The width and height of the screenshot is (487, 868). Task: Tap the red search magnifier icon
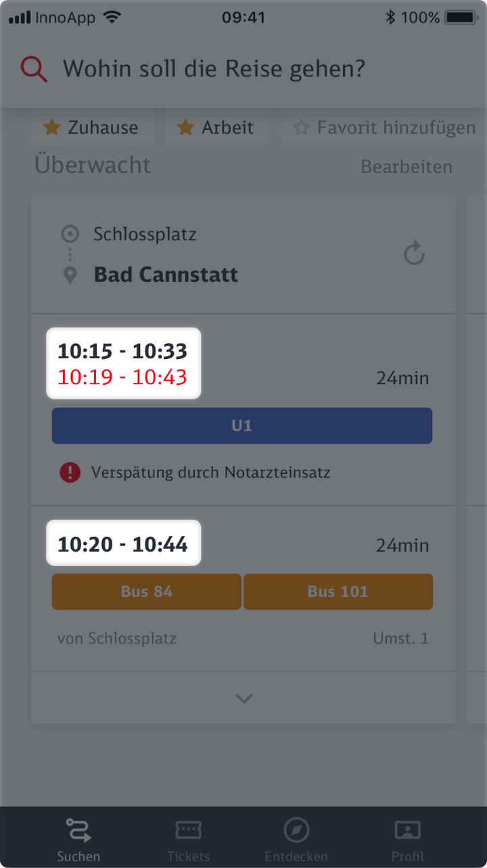[34, 69]
